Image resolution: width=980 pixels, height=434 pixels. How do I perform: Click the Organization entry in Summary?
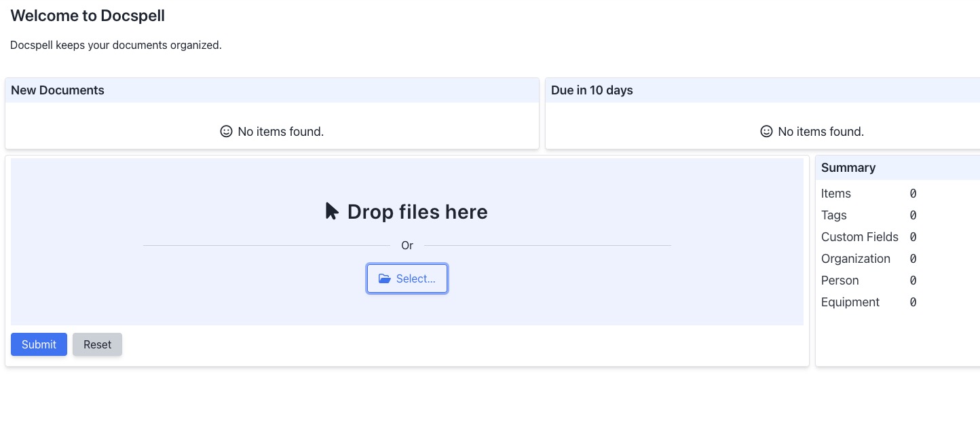pos(856,259)
